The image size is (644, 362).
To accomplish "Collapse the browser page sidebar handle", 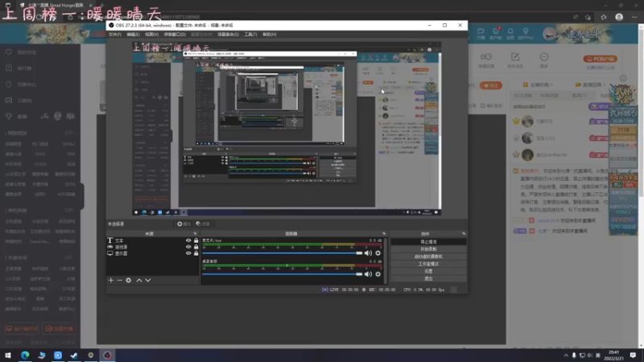I will 82,195.
